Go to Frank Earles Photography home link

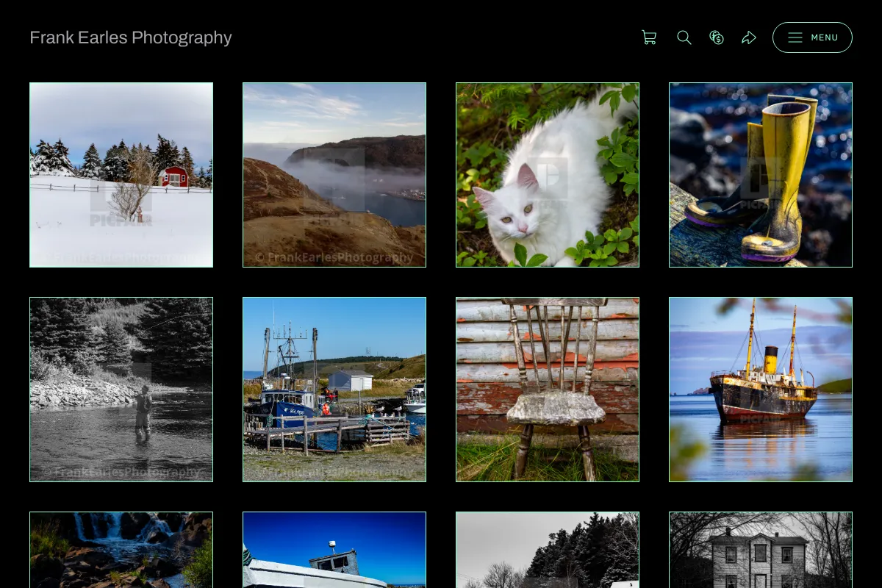131,37
